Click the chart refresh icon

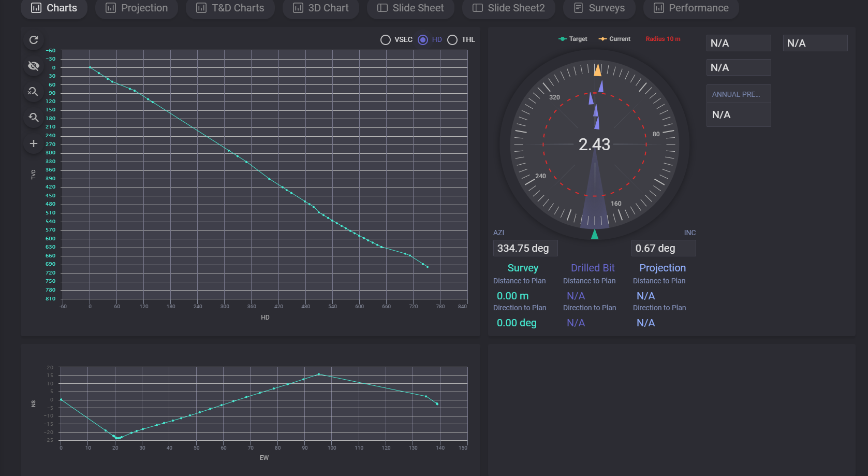tap(34, 40)
